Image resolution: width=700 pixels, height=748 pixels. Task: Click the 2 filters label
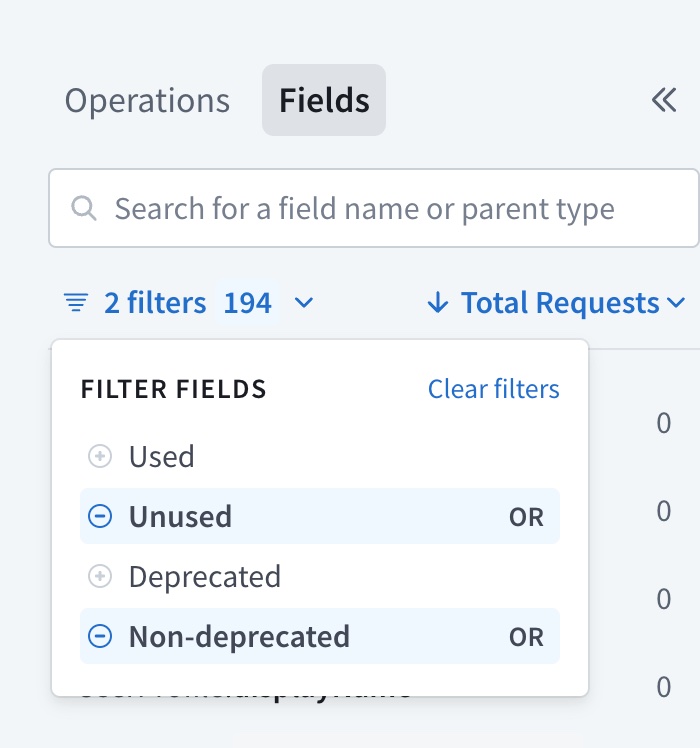pyautogui.click(x=155, y=302)
